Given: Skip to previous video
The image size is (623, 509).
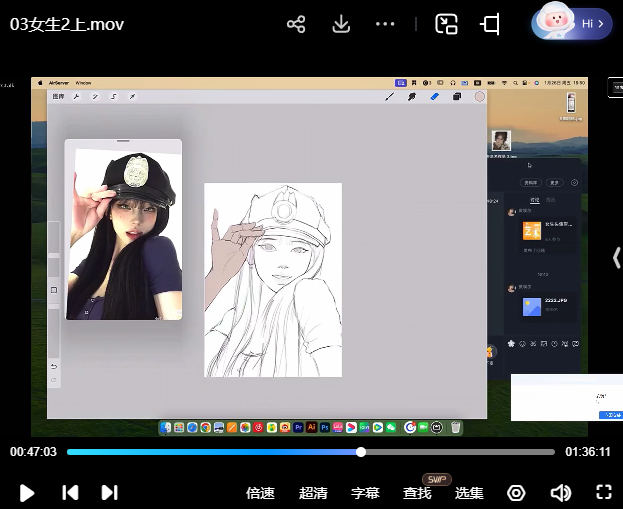Looking at the screenshot, I should point(70,492).
